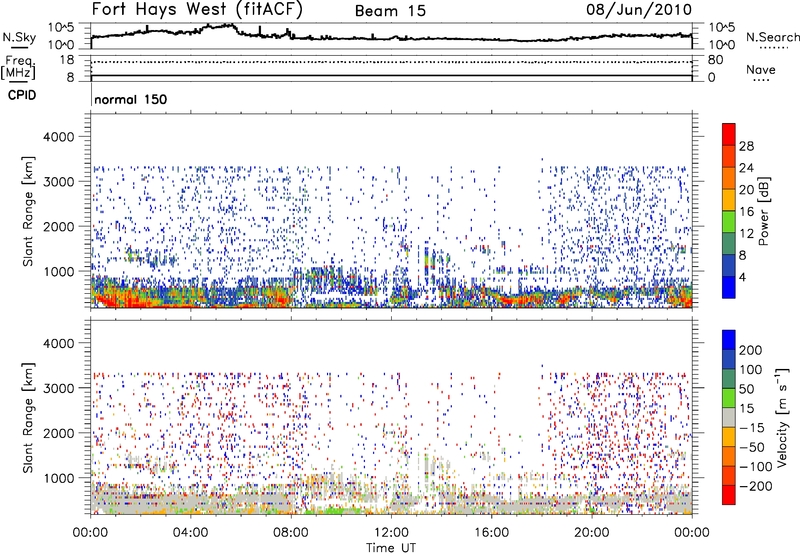
Task: Select the 'N.Sky' legend label
Action: pyautogui.click(x=19, y=37)
